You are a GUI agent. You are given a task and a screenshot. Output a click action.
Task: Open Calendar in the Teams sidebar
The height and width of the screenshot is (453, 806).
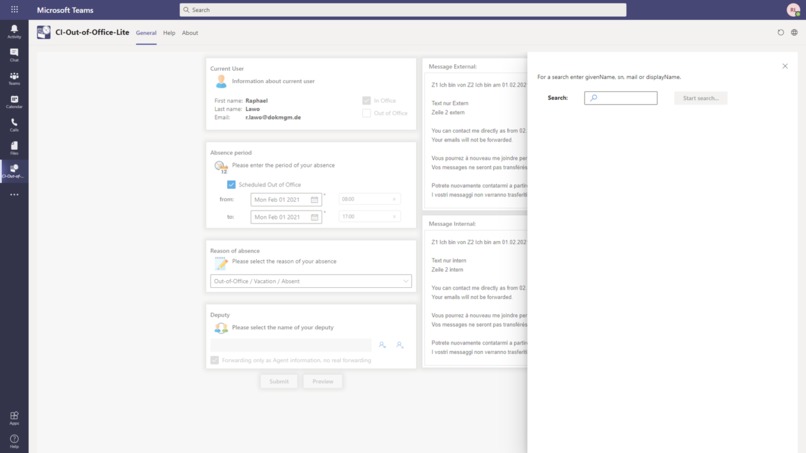[14, 102]
